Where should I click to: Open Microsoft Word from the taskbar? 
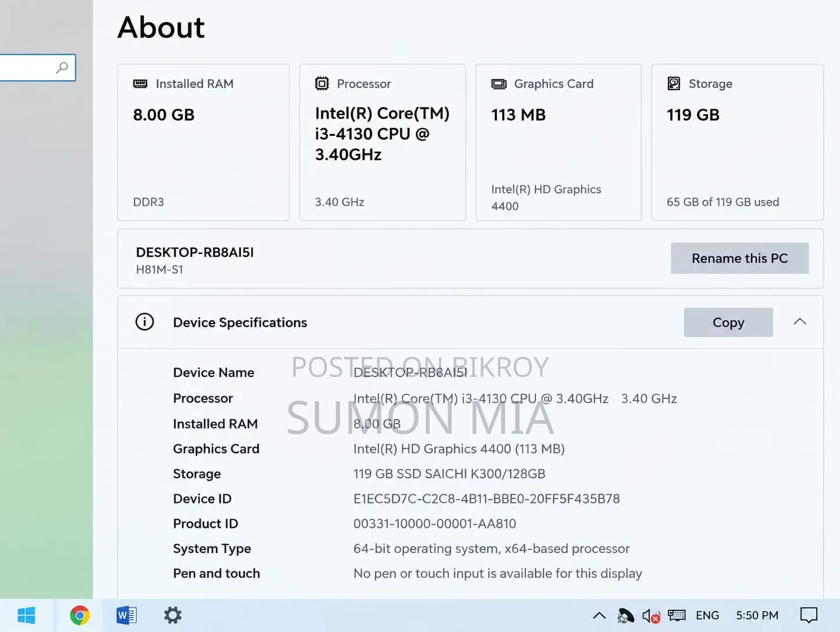click(x=126, y=615)
